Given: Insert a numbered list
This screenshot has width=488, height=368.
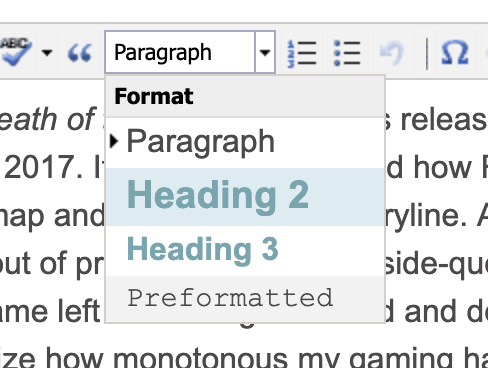Looking at the screenshot, I should [x=302, y=53].
